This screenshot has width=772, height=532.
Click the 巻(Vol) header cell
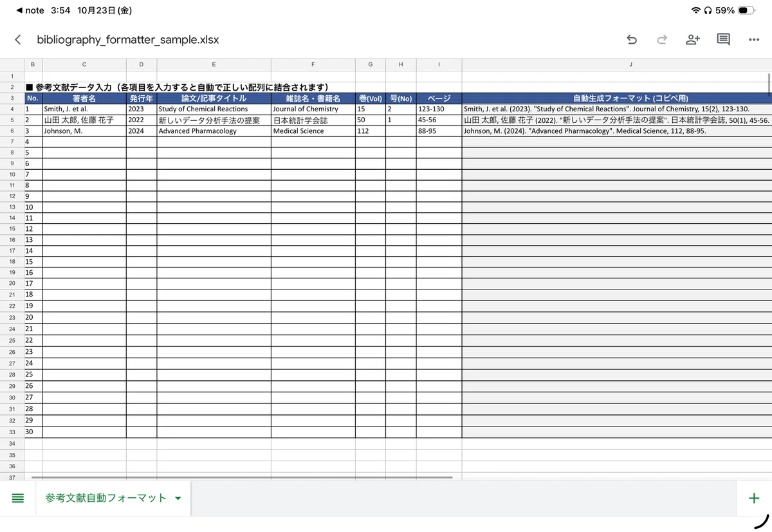point(371,98)
